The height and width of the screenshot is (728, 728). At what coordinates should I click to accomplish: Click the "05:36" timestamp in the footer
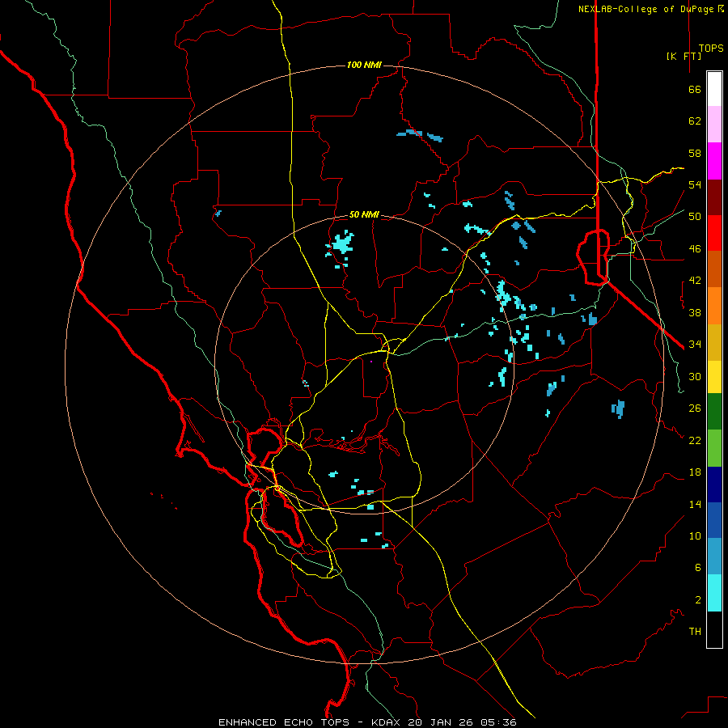click(x=499, y=722)
